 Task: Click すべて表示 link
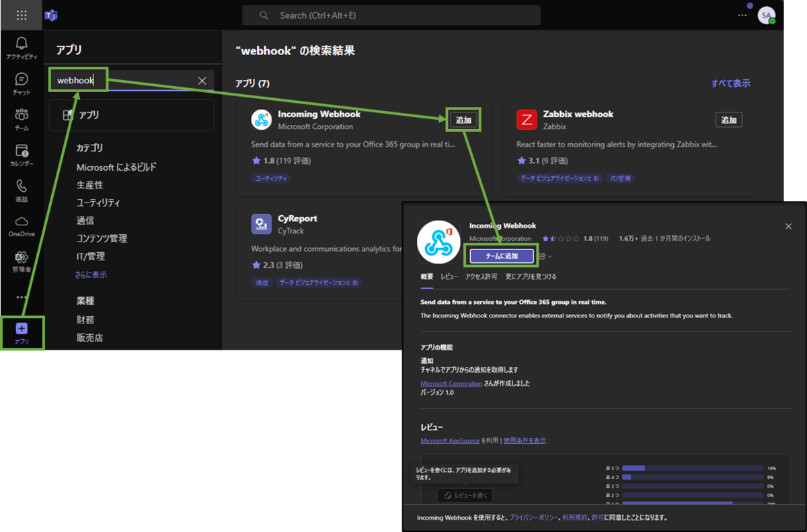click(x=730, y=83)
